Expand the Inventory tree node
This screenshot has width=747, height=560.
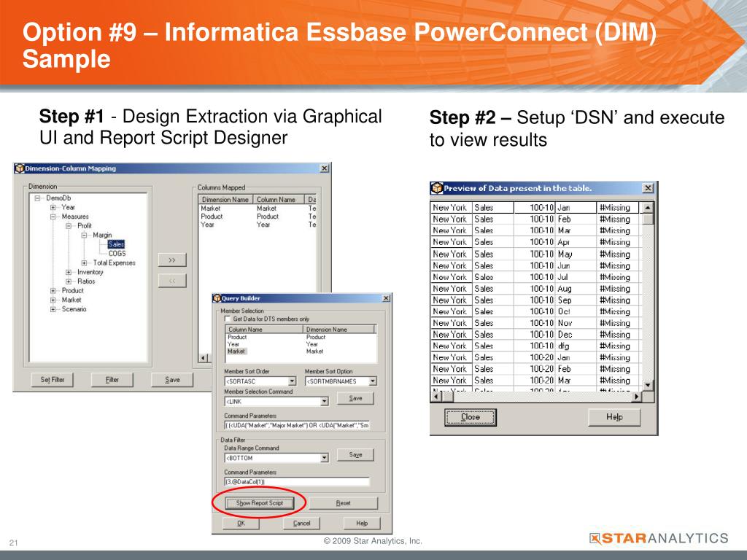pyautogui.click(x=69, y=273)
